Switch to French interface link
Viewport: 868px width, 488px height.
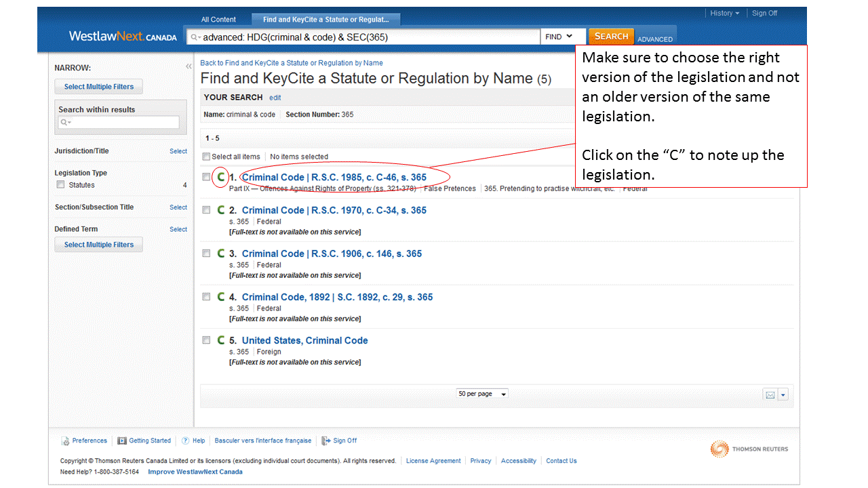263,441
